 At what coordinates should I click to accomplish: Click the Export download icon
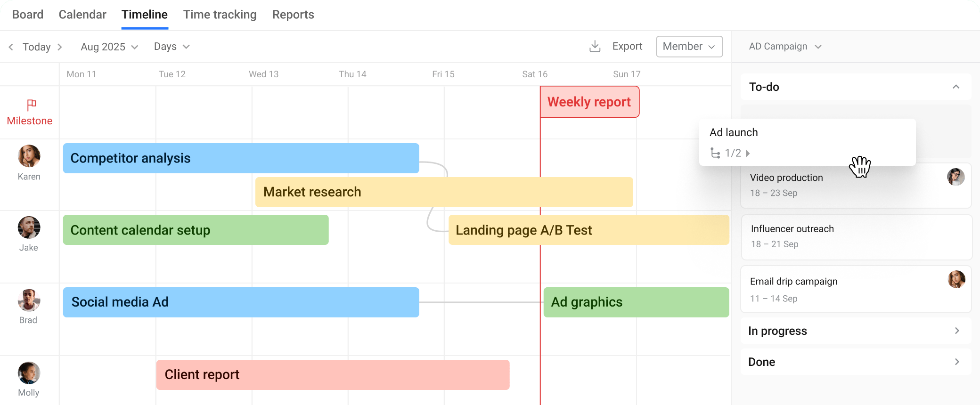point(595,46)
